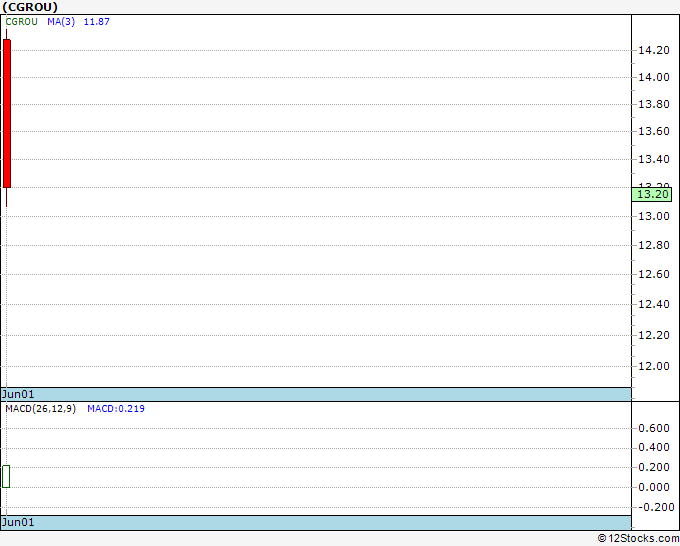Screen dimensions: 680x546
Task: Click the green 13.20 current price tag
Action: coord(652,194)
